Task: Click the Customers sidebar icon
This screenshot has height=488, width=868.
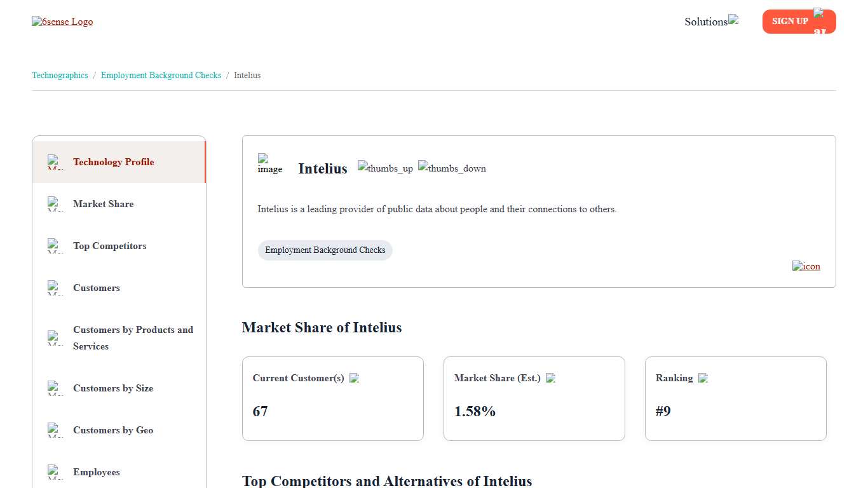Action: tap(55, 288)
